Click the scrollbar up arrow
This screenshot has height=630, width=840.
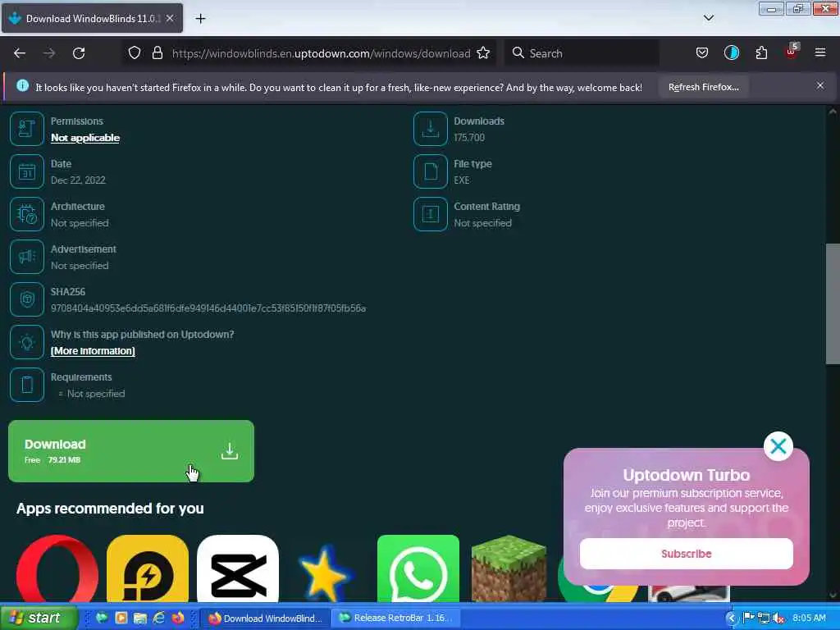[x=833, y=112]
